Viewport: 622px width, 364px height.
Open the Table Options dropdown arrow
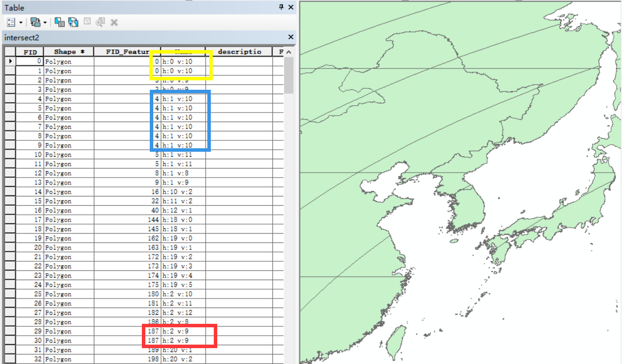click(21, 22)
